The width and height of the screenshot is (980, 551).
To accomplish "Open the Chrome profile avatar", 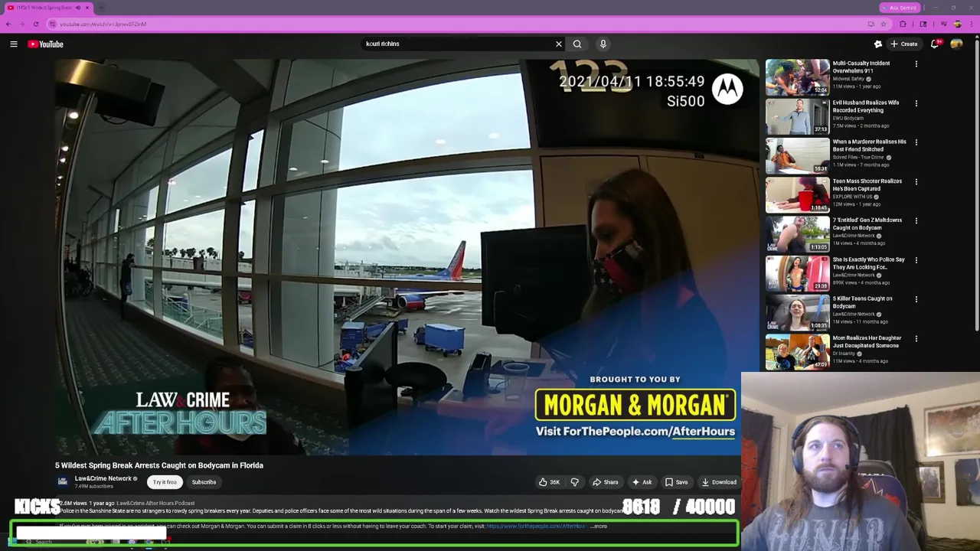I will [957, 24].
